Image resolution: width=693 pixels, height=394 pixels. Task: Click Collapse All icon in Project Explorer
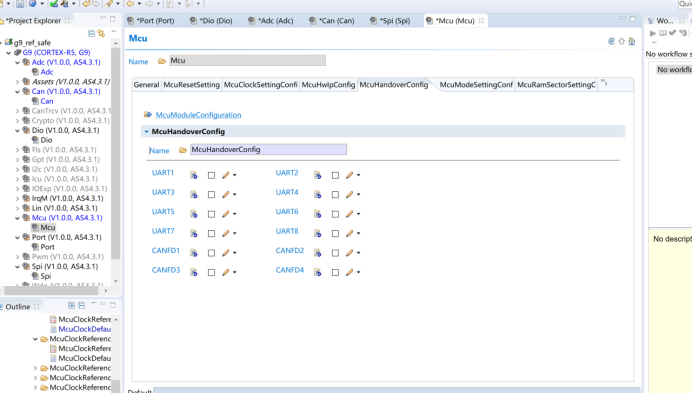(91, 34)
